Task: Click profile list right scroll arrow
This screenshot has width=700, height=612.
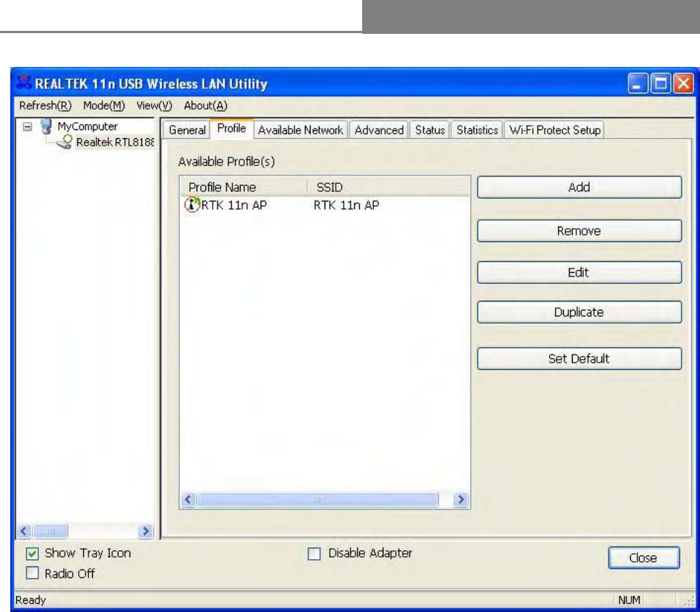Action: 460,499
